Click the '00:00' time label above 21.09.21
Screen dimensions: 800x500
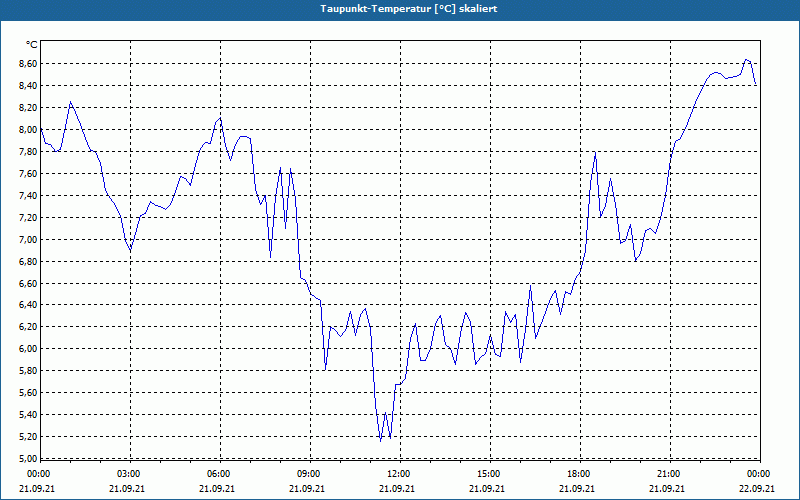click(x=37, y=474)
